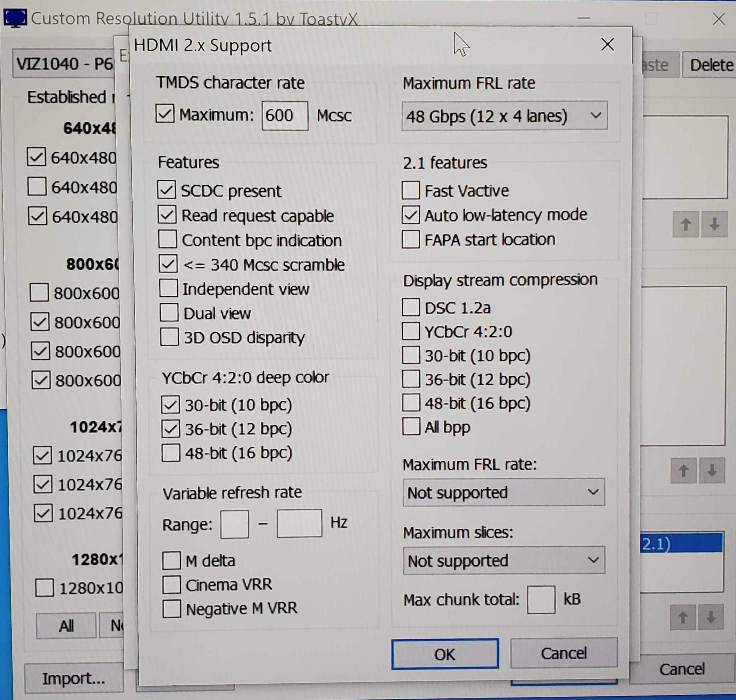Click Cancel in HDMI 2.x Support dialog

click(x=563, y=653)
